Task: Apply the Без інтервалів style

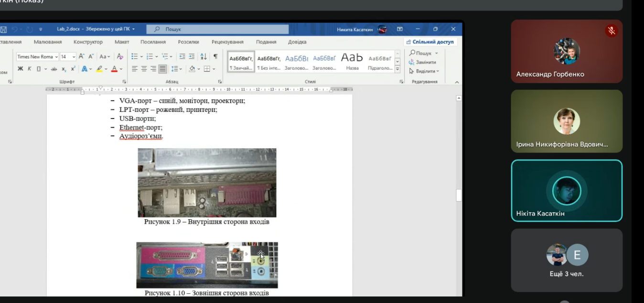Action: [269, 62]
